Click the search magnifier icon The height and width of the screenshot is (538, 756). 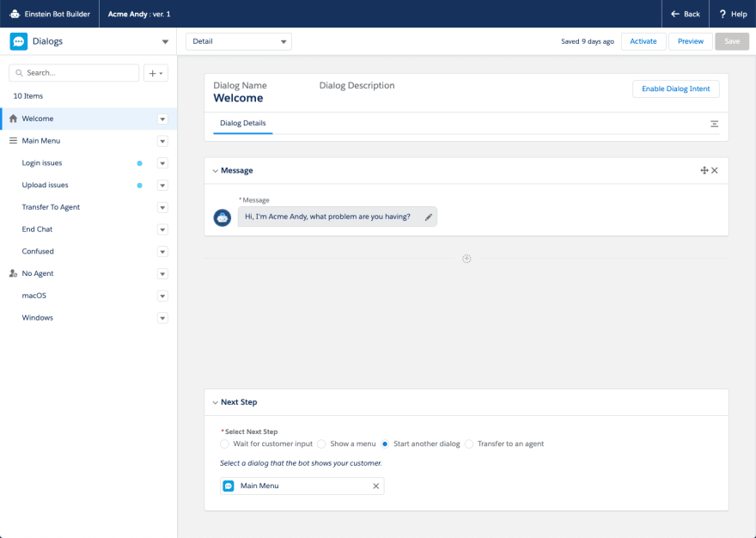pos(19,73)
